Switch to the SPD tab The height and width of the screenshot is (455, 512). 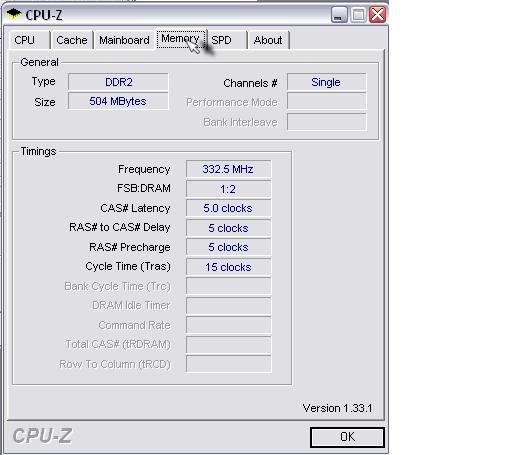click(x=227, y=40)
